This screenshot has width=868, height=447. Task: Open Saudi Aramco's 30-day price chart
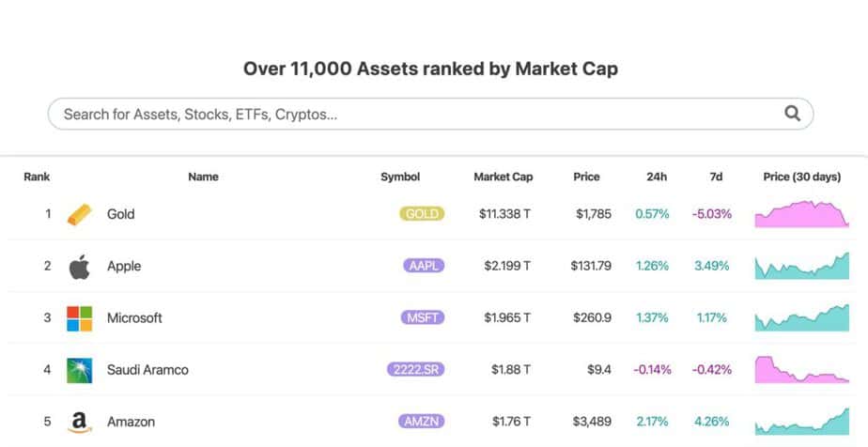tap(801, 370)
